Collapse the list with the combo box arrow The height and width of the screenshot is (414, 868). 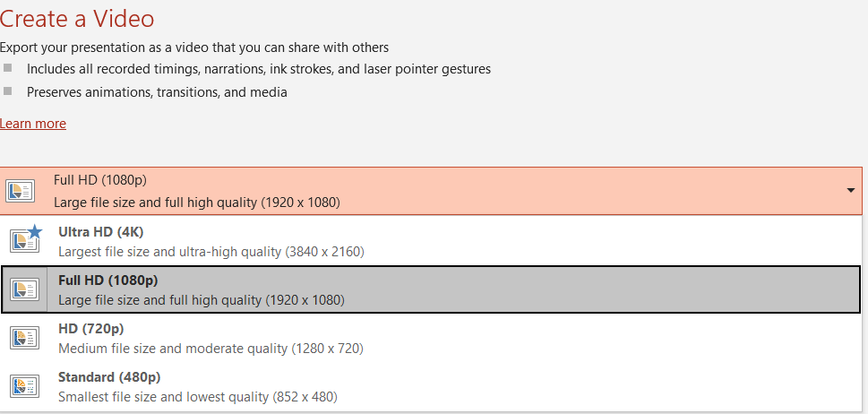click(849, 190)
